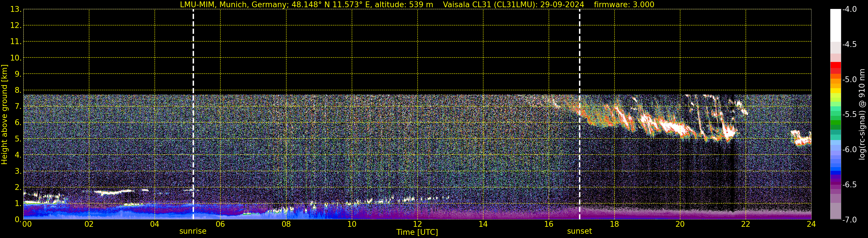Click the "10." height axis tick label
Screen dimensions: 868x238
tap(16, 58)
